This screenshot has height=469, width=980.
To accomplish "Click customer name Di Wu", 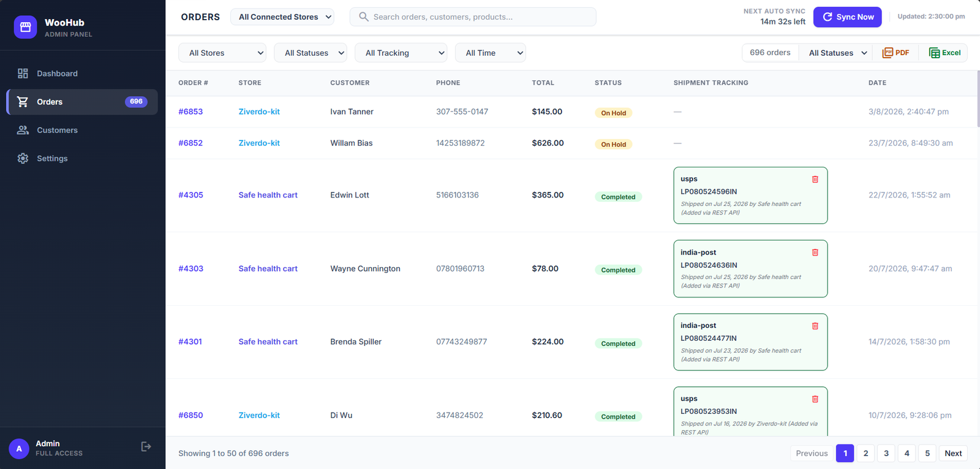I will pyautogui.click(x=341, y=415).
